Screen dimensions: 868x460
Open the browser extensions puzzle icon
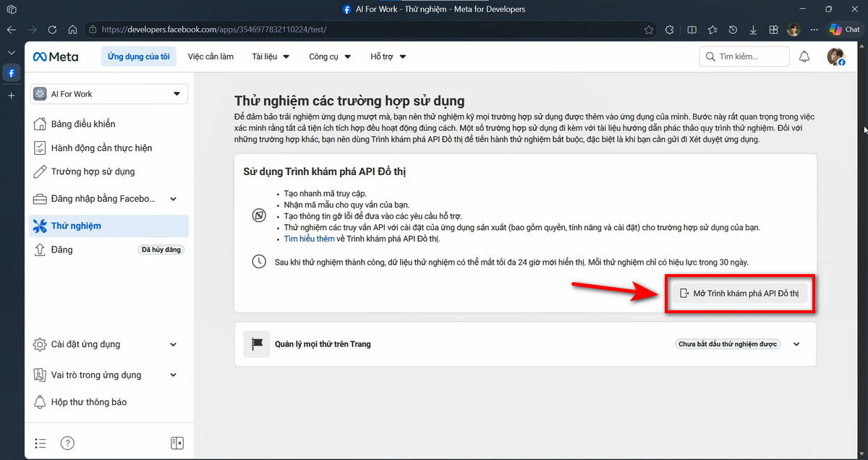coord(670,30)
